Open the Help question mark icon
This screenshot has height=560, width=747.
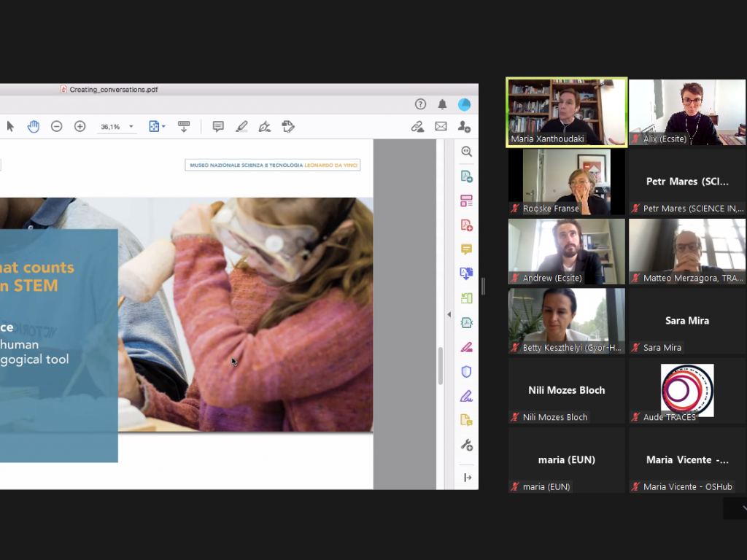[x=420, y=104]
